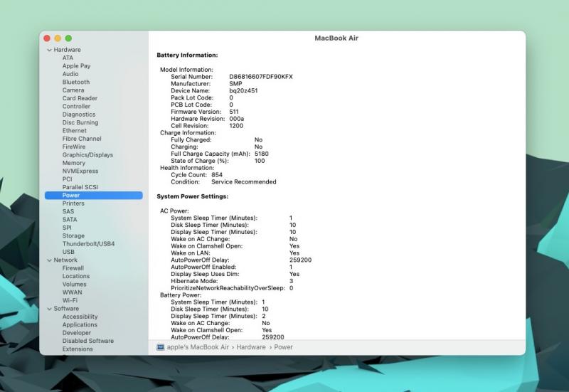
Task: Select the highlighted Power entry
Action: (94, 195)
